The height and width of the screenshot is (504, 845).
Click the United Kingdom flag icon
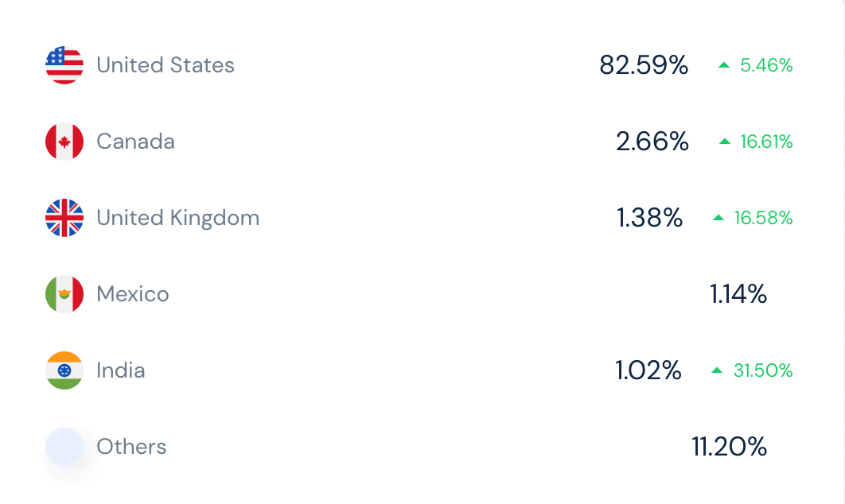click(64, 218)
